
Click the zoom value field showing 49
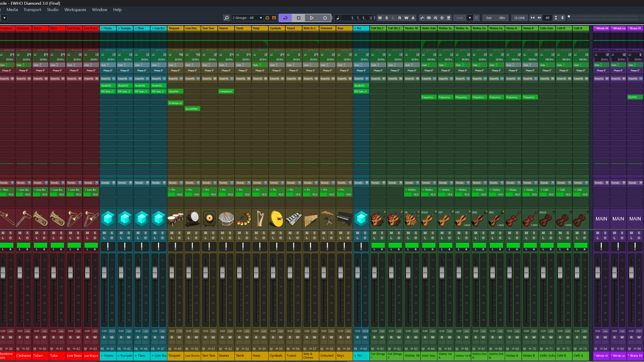(x=547, y=18)
